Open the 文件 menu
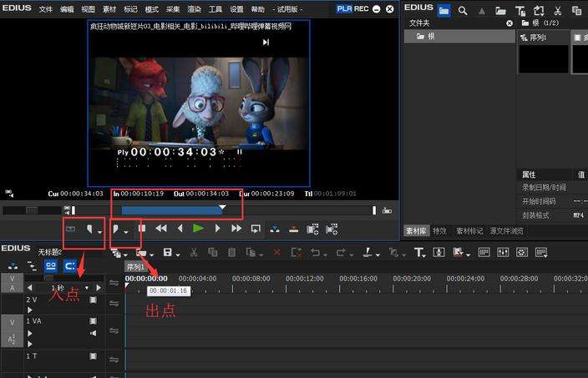The height and width of the screenshot is (378, 588). tap(46, 9)
